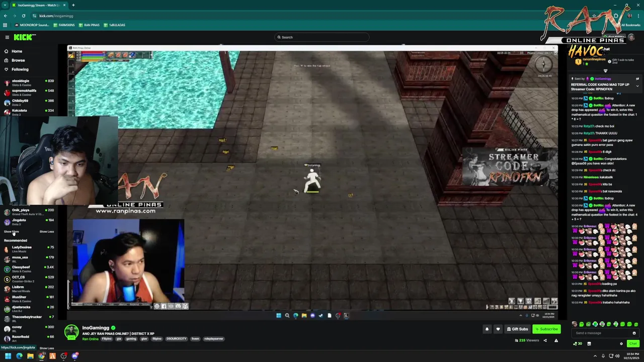Click InoGamingg streamer avatar
Screen dimensions: 644x362
point(71,332)
